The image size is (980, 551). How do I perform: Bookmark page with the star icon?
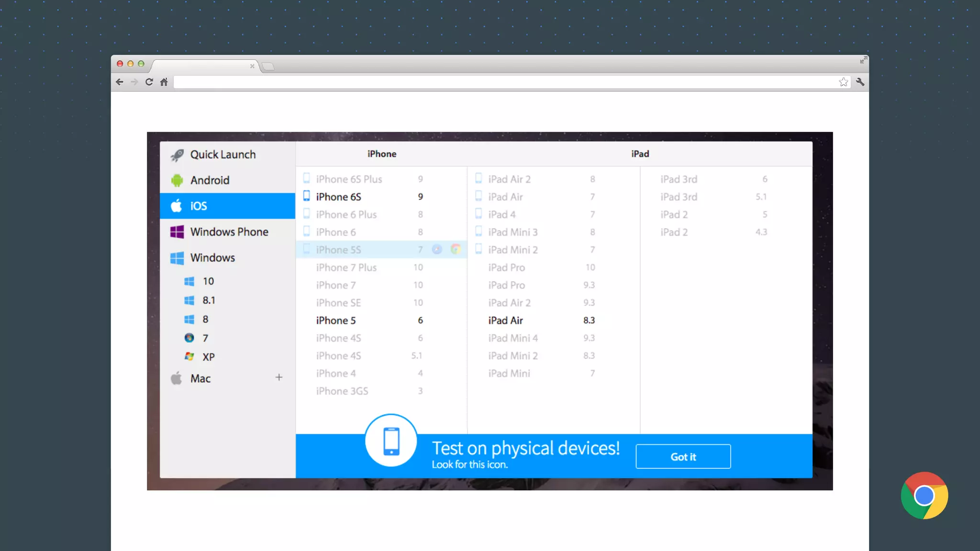point(843,82)
